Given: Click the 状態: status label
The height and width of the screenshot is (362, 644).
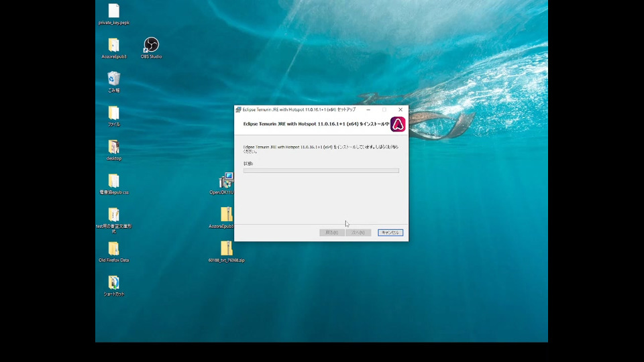Looking at the screenshot, I should (x=248, y=164).
